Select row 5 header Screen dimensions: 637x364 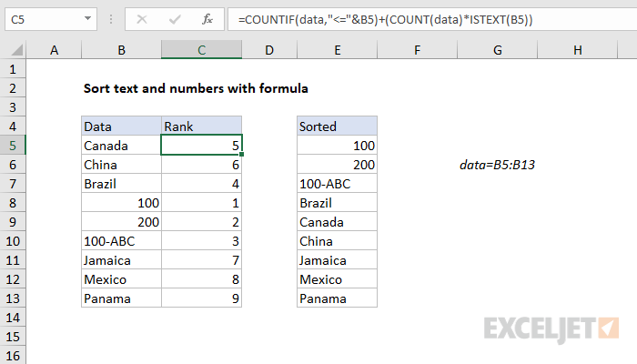coord(13,146)
